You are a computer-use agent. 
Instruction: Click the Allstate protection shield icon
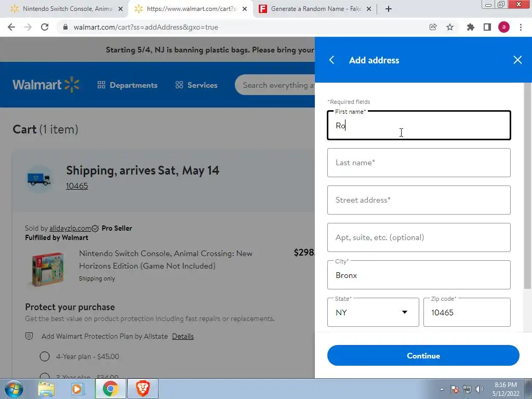click(x=29, y=336)
